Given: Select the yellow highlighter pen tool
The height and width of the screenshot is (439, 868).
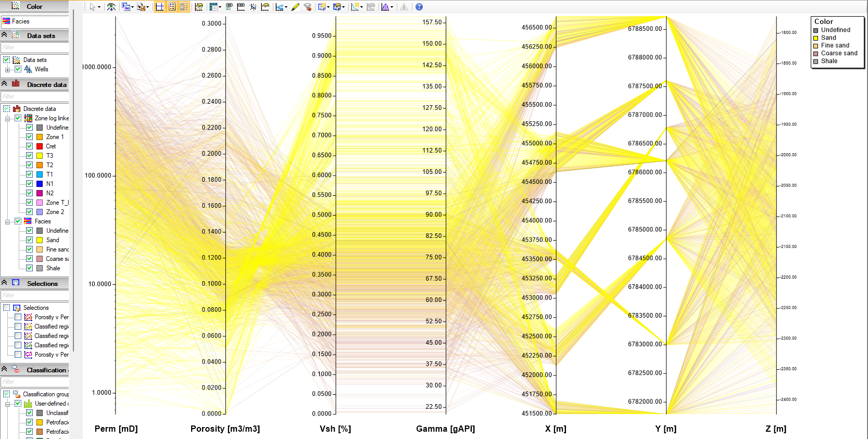Looking at the screenshot, I should click(x=295, y=7).
